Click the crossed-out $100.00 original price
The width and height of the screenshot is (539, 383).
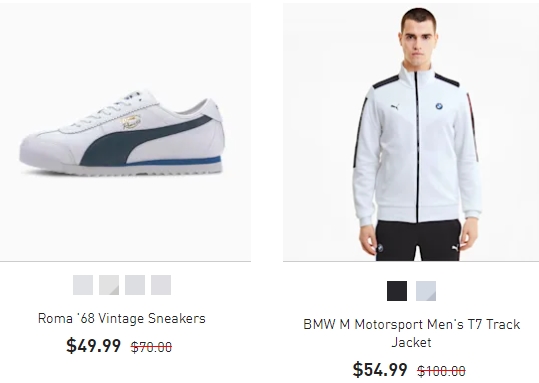pyautogui.click(x=441, y=371)
